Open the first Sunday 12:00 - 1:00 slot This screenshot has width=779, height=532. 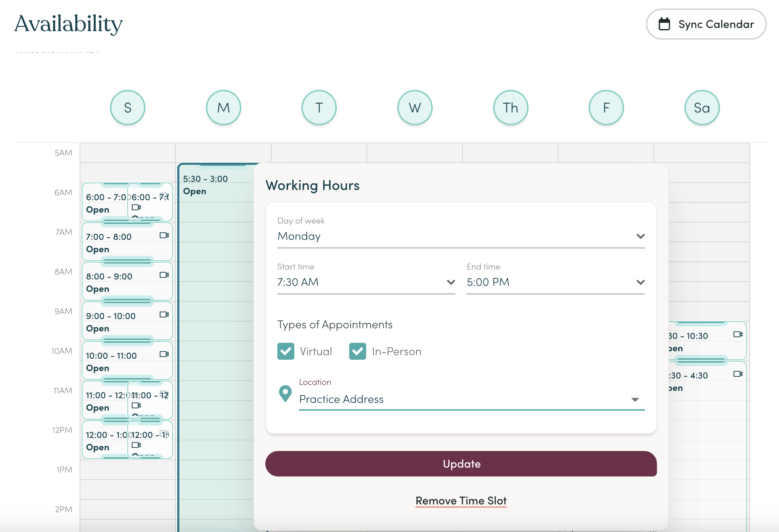tap(105, 440)
